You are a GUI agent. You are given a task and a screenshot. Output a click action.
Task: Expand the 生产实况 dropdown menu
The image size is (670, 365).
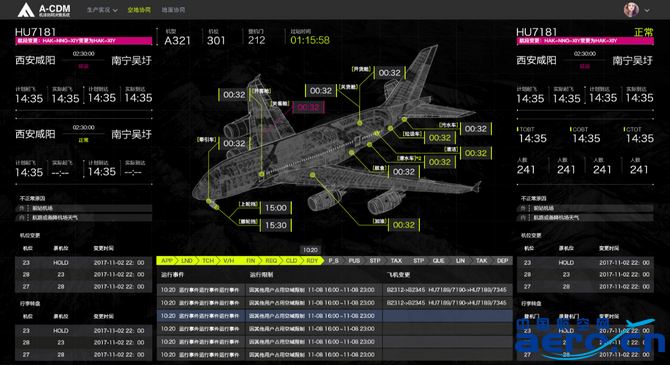click(102, 10)
